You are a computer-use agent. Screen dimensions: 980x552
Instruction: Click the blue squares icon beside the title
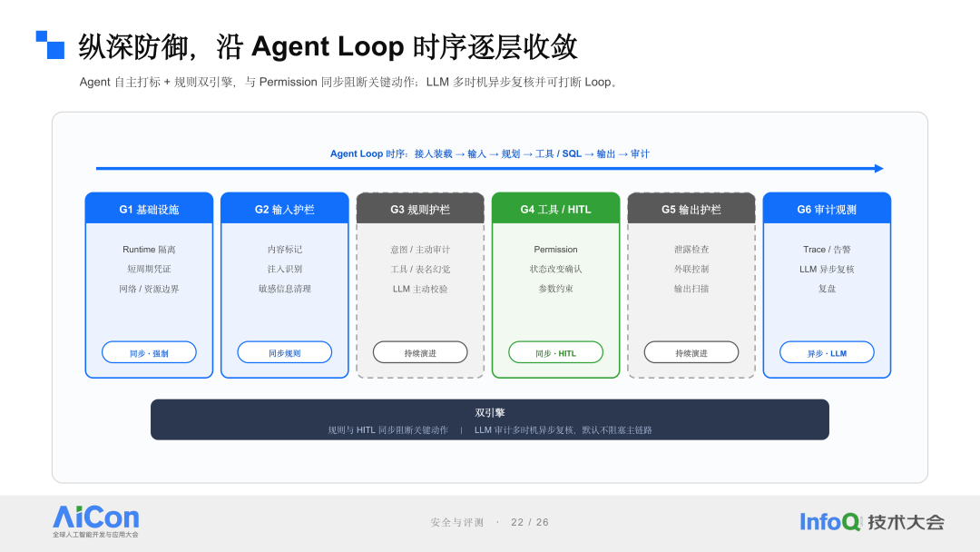pyautogui.click(x=50, y=45)
